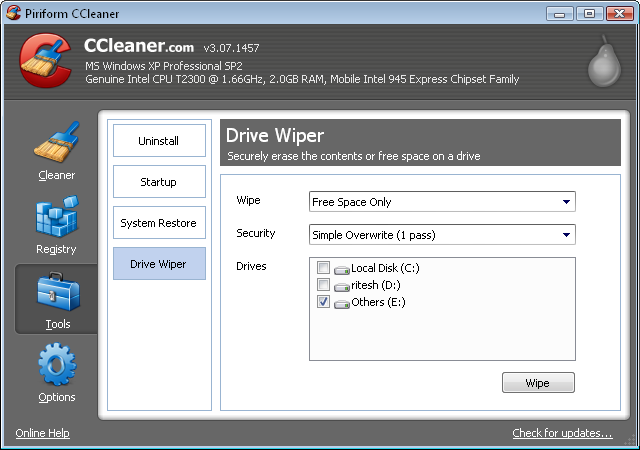Click the version text v3.07.1457
This screenshot has width=640, height=450.
click(x=231, y=48)
